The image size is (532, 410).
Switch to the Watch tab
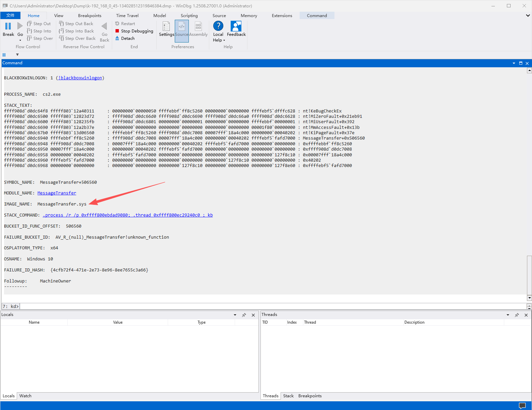25,396
